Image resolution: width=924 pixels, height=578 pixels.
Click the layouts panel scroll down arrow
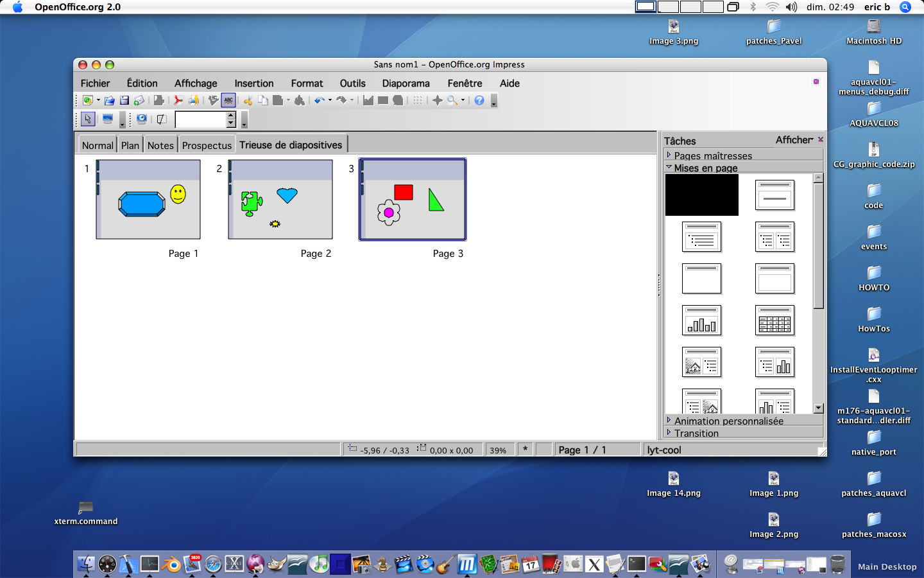(818, 408)
